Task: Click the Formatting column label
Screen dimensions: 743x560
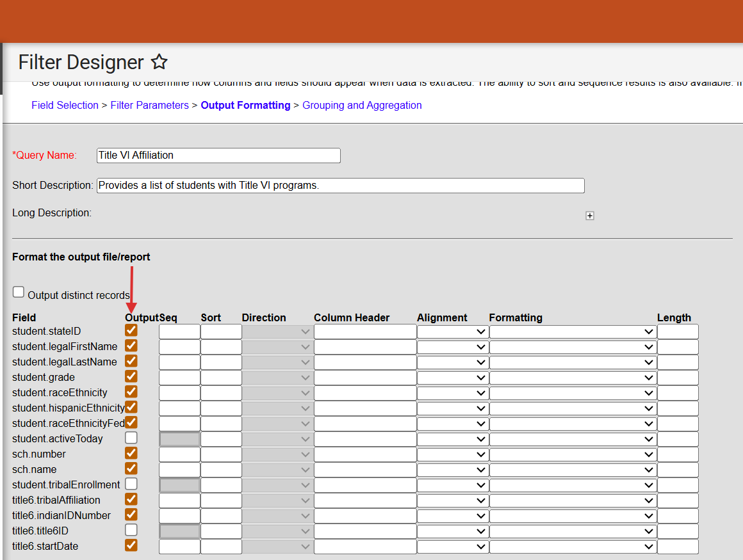Action: pos(516,317)
